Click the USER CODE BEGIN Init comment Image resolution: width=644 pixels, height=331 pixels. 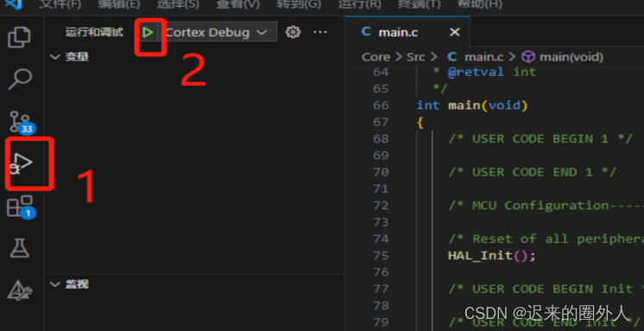click(546, 289)
